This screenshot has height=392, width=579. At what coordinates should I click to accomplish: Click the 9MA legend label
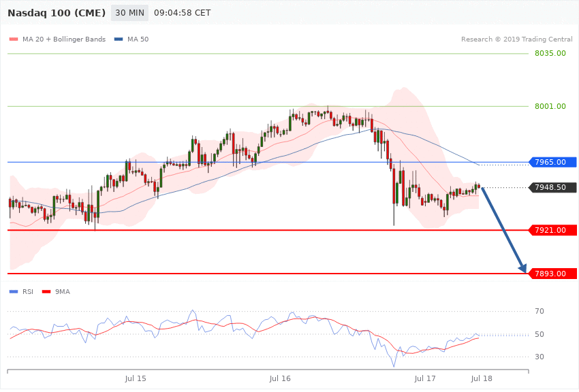click(x=63, y=292)
